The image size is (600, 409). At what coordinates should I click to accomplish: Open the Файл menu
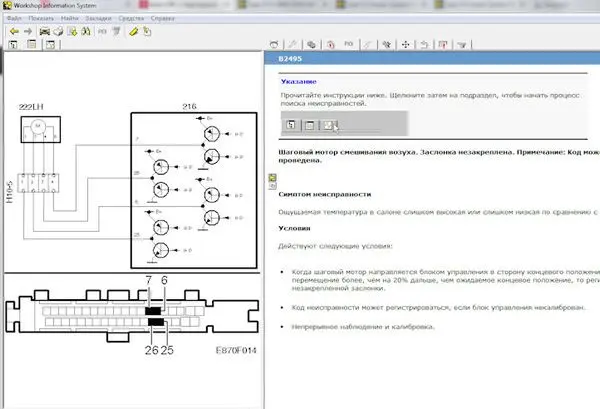[14, 18]
